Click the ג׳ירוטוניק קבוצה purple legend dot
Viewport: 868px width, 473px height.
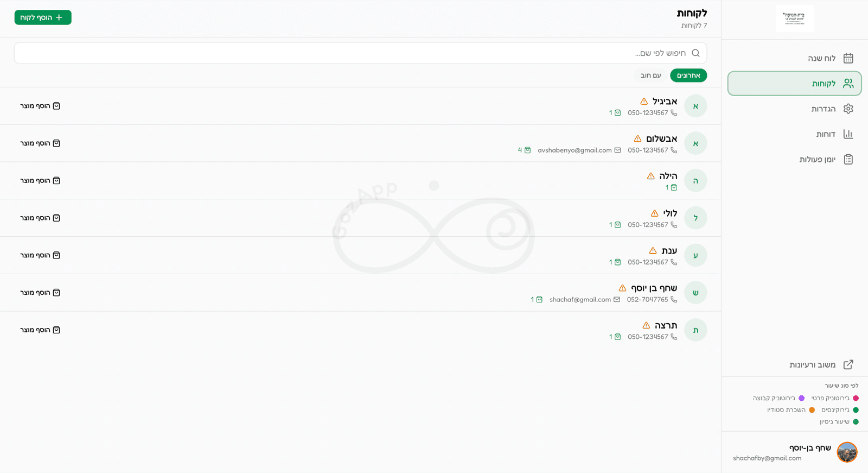click(801, 398)
